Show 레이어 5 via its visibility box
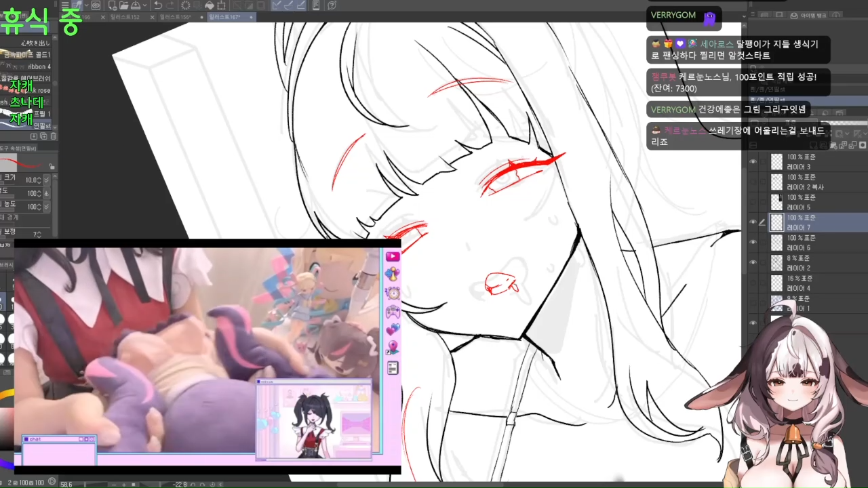868x488 pixels. coord(753,202)
